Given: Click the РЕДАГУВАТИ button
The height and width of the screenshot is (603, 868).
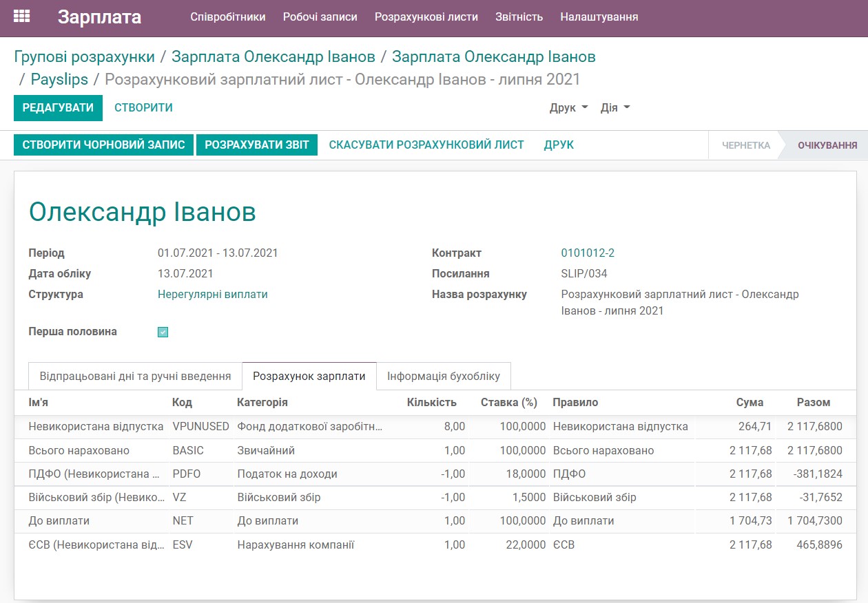Looking at the screenshot, I should tap(58, 107).
